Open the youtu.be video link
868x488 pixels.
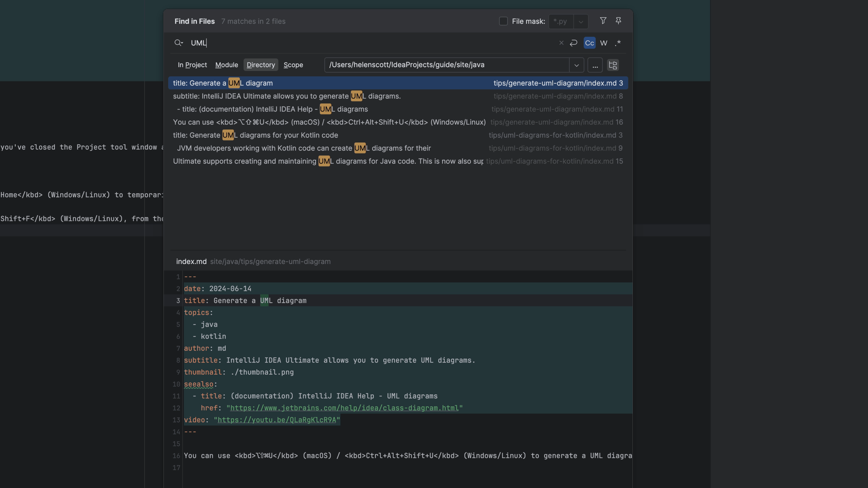[277, 420]
